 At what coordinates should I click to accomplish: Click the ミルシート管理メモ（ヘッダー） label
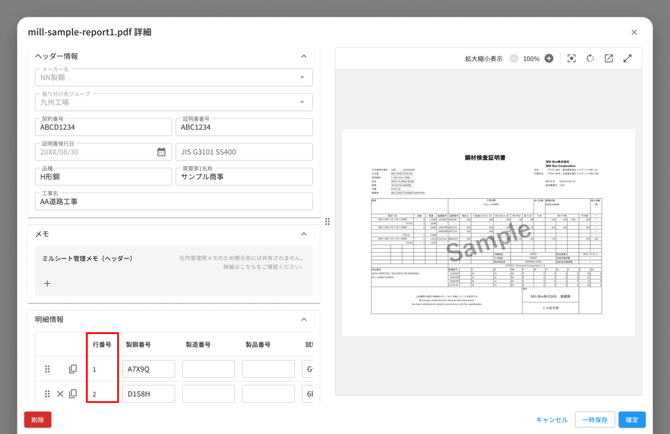[88, 258]
